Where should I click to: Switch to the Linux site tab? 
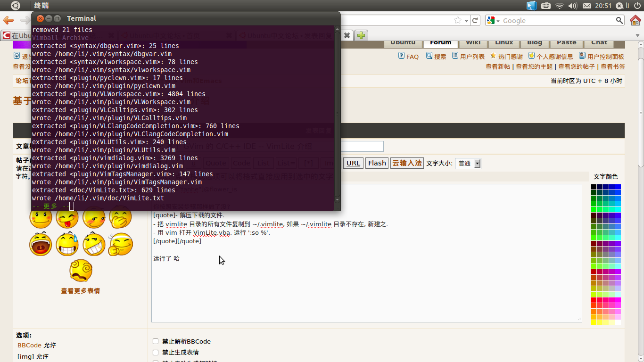click(x=504, y=42)
